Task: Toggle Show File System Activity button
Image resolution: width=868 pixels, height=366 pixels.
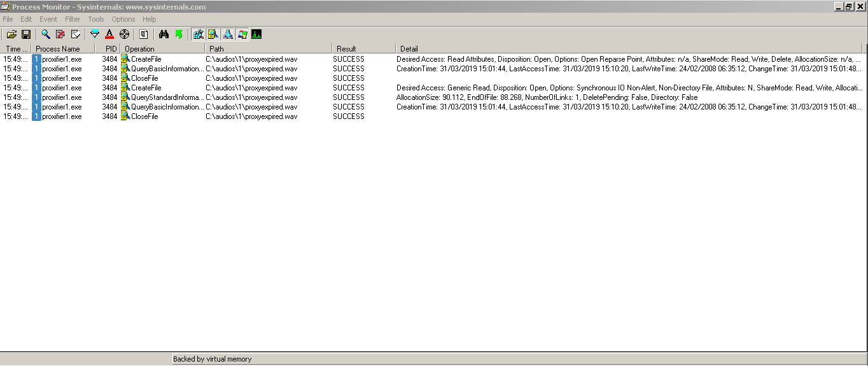Action: 213,34
